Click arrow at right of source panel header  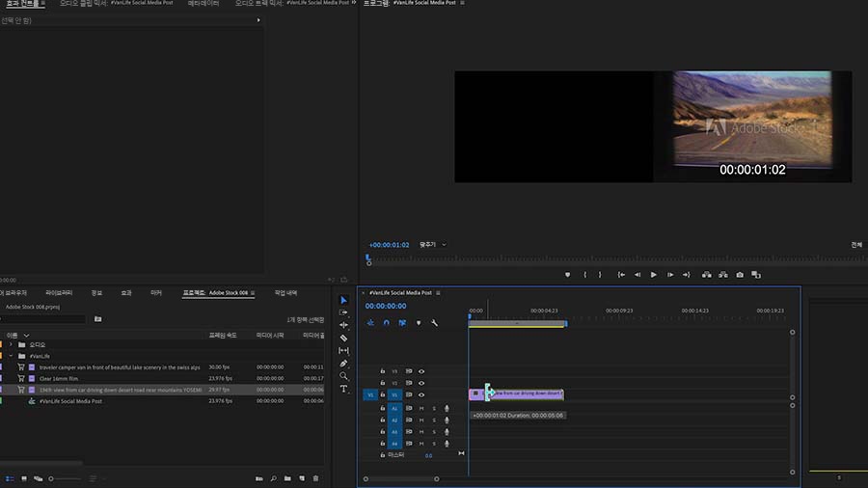(x=258, y=20)
